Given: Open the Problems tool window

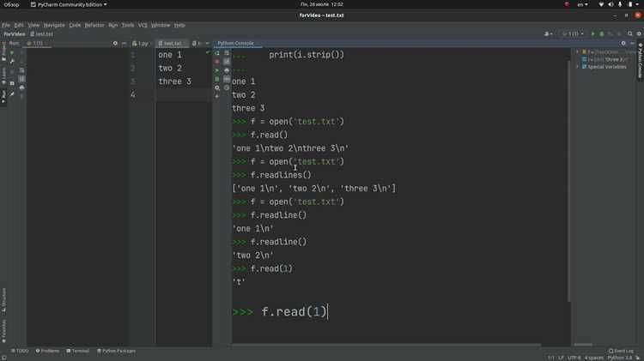Looking at the screenshot, I should coord(47,351).
